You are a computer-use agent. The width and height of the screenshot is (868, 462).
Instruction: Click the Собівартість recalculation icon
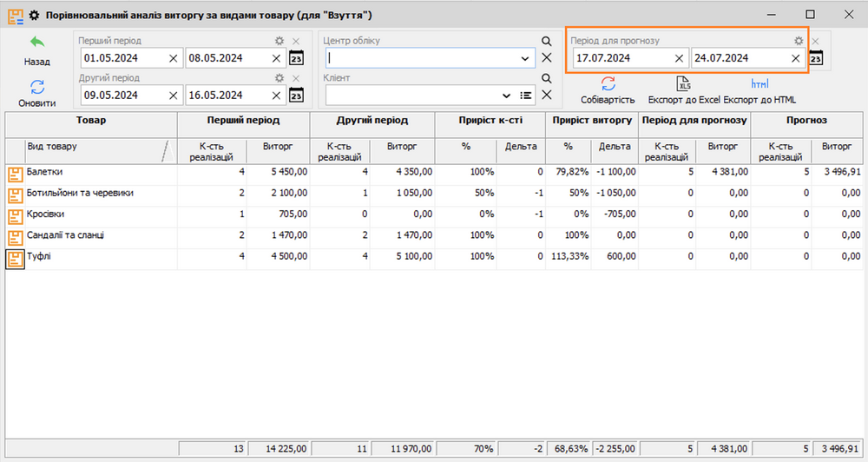click(608, 83)
